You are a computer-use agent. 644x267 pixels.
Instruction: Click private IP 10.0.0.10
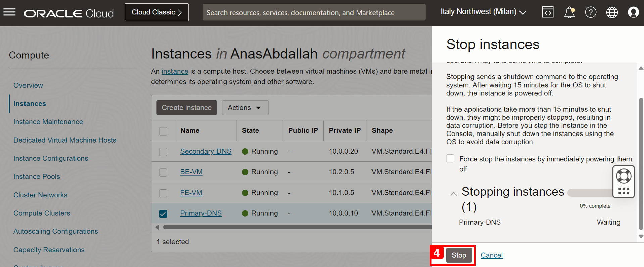tap(343, 213)
